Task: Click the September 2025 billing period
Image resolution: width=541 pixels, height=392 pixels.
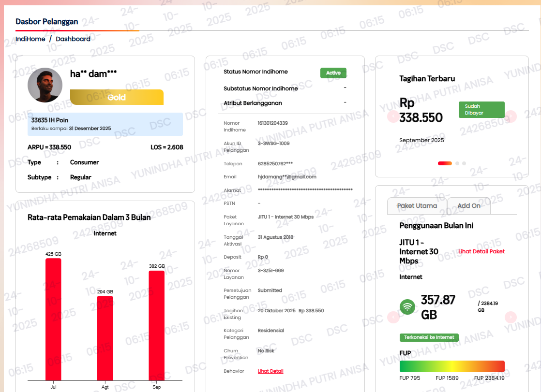Action: click(421, 140)
